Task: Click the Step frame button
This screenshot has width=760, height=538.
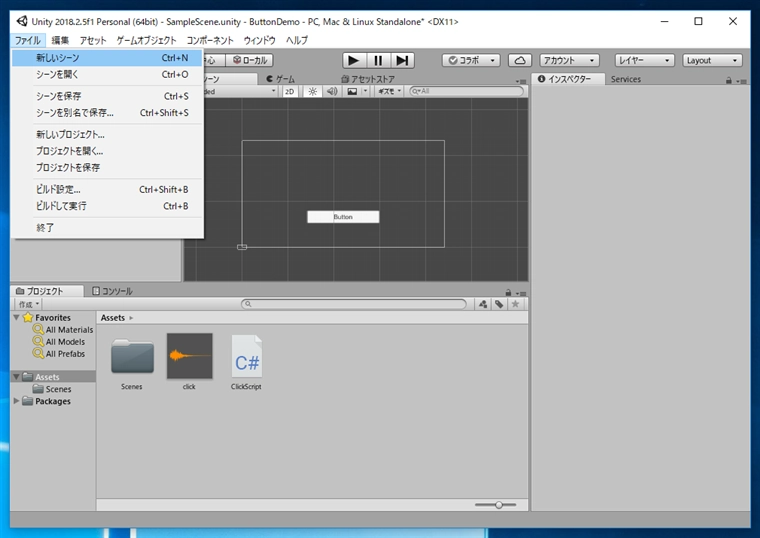Action: 402,60
